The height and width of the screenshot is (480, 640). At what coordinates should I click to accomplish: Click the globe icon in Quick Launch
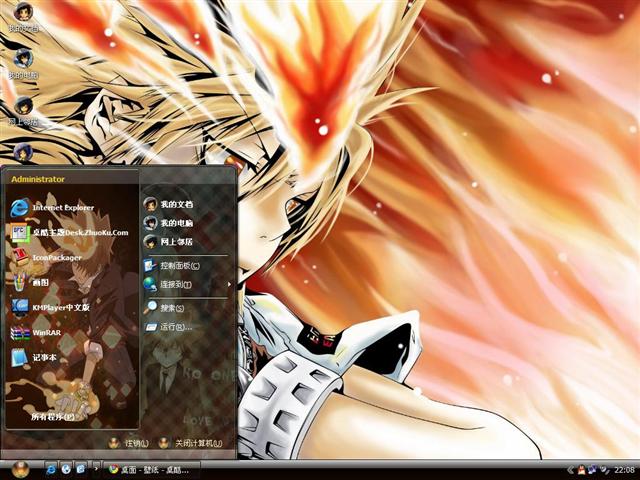66,470
